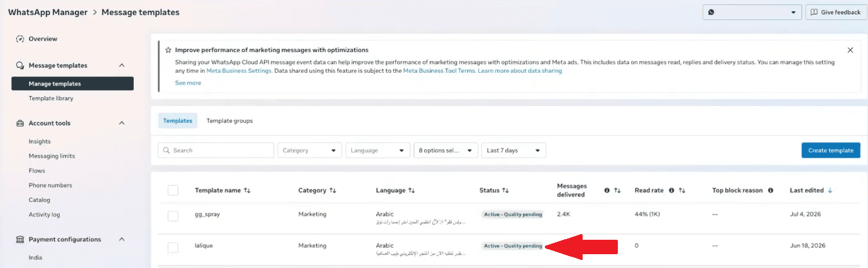Open Template library in sidebar

(51, 99)
